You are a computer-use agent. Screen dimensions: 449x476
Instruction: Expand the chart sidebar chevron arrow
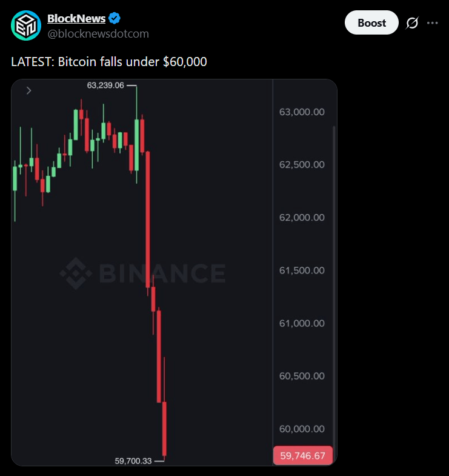(29, 90)
